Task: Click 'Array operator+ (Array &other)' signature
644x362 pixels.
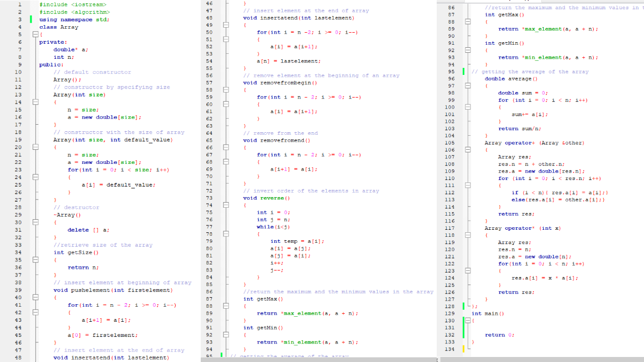Action: click(x=535, y=143)
